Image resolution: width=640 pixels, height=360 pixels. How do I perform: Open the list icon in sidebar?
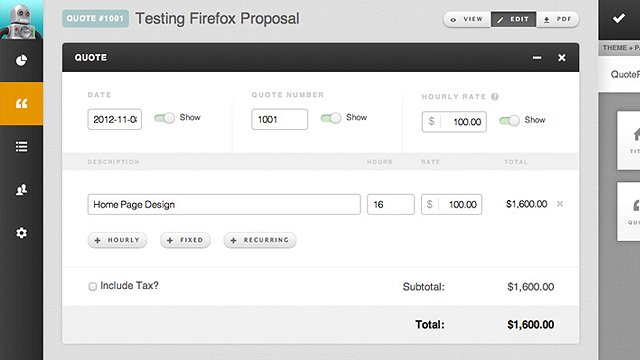click(x=21, y=147)
